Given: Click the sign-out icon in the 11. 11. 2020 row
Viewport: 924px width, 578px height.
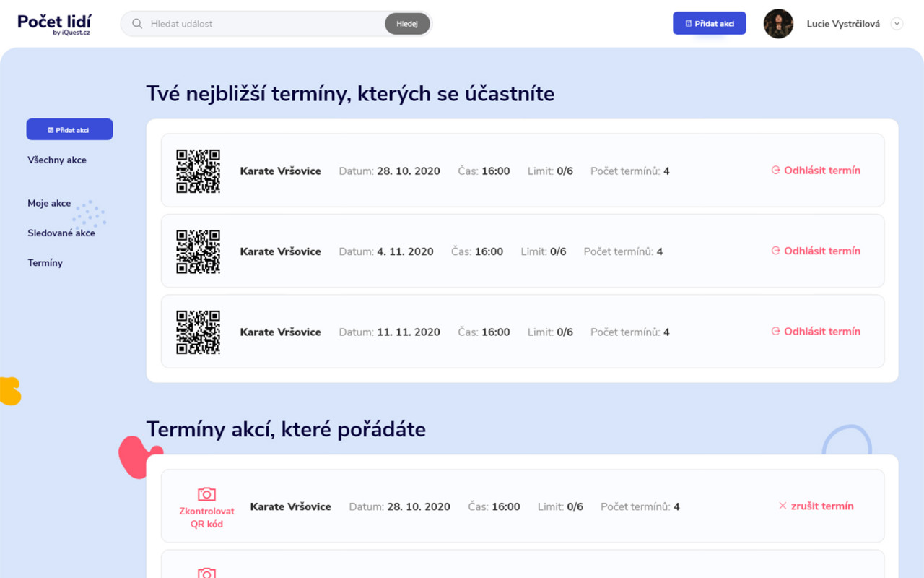Looking at the screenshot, I should pos(775,331).
